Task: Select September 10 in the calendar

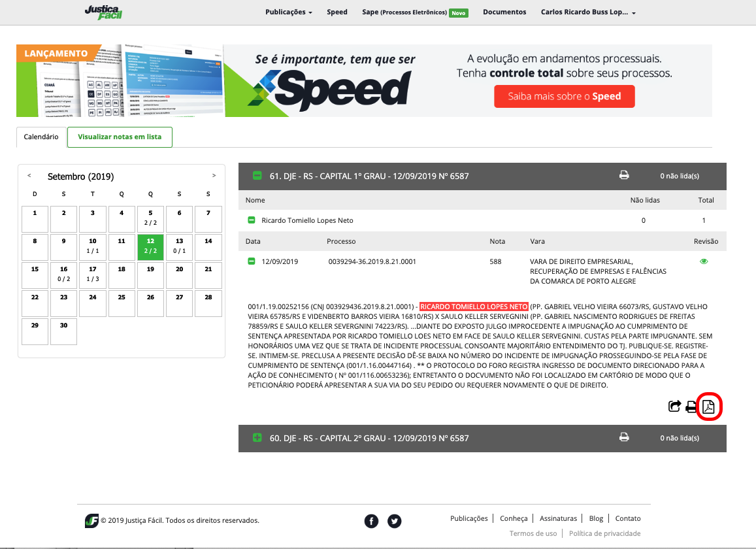Action: 93,247
